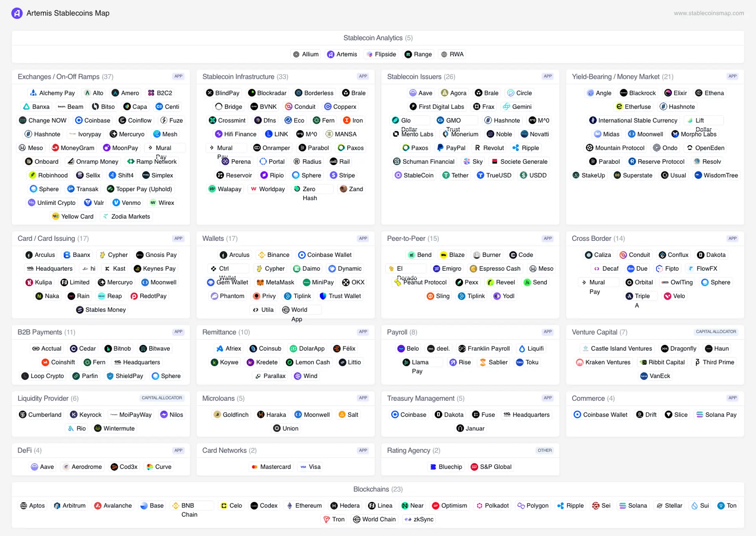This screenshot has width=756, height=536.
Task: Click the Artemis Stablecoins Map title
Action: (x=68, y=13)
